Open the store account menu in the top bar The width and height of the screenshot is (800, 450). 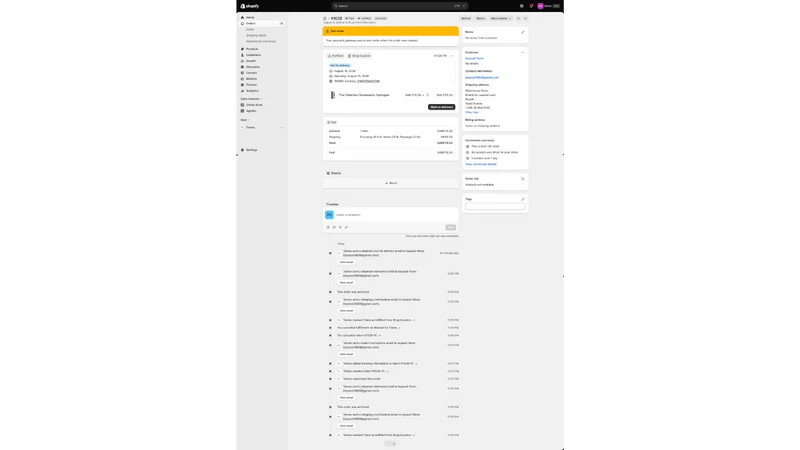pyautogui.click(x=549, y=6)
